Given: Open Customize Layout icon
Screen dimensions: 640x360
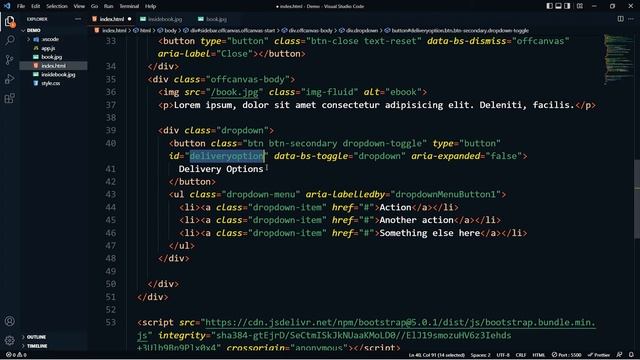Looking at the screenshot, I should click(x=580, y=6).
